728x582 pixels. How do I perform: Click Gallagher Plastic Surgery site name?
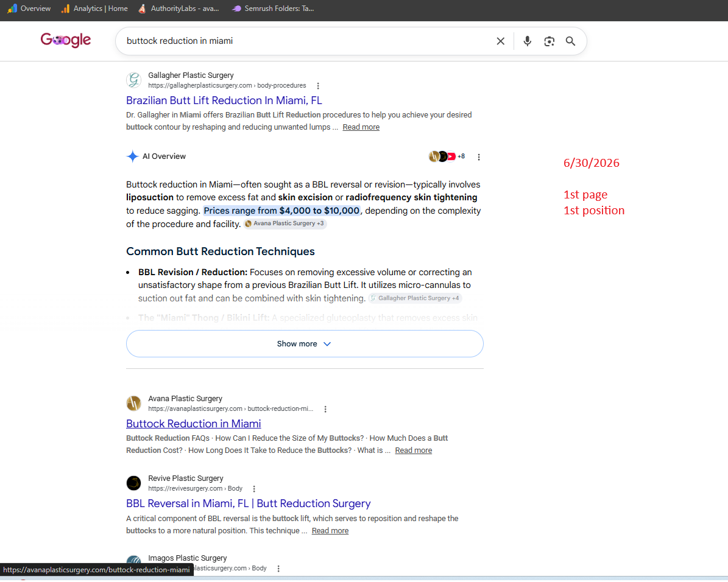(191, 75)
